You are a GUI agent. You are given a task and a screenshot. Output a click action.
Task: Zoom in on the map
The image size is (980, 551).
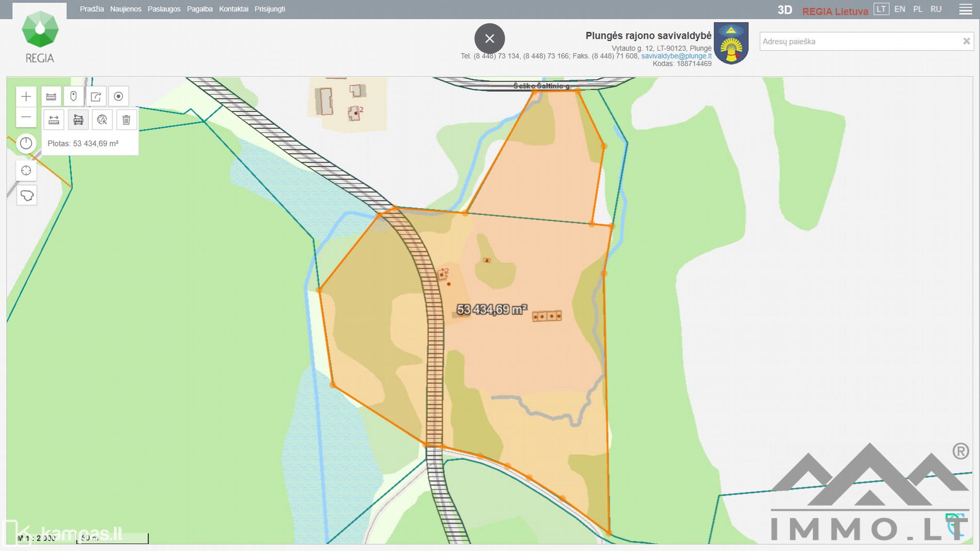coord(26,96)
